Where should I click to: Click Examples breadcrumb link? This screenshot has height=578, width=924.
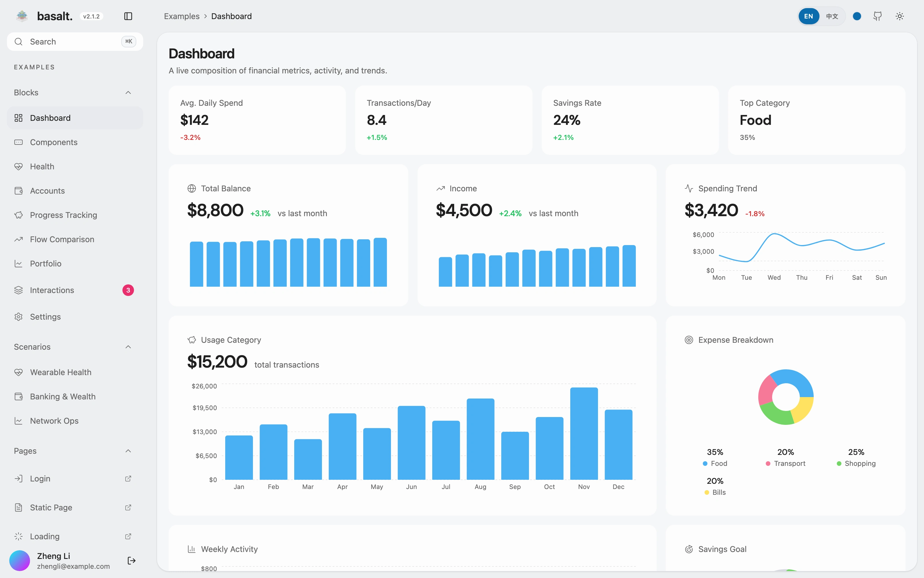pyautogui.click(x=182, y=16)
